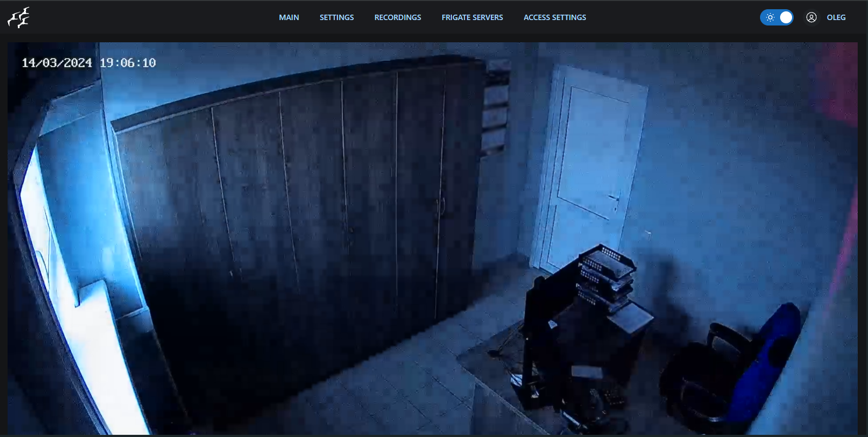Click the 19:06:10 time overlay
This screenshot has height=437, width=868.
pyautogui.click(x=127, y=63)
